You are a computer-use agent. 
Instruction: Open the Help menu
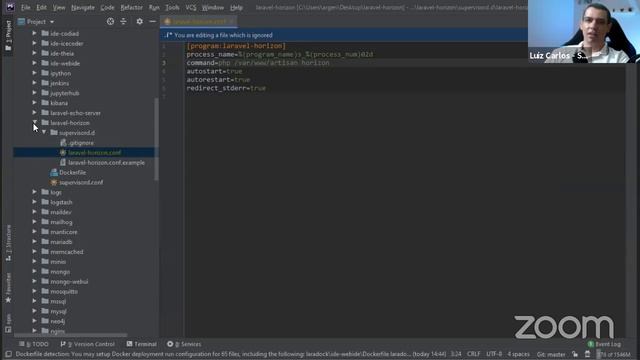click(236, 7)
